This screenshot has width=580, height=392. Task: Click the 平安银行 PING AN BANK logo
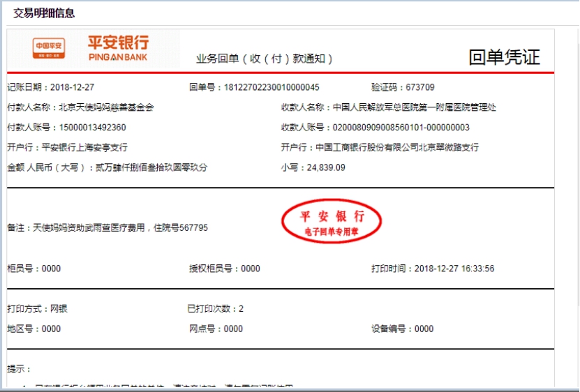tap(119, 48)
